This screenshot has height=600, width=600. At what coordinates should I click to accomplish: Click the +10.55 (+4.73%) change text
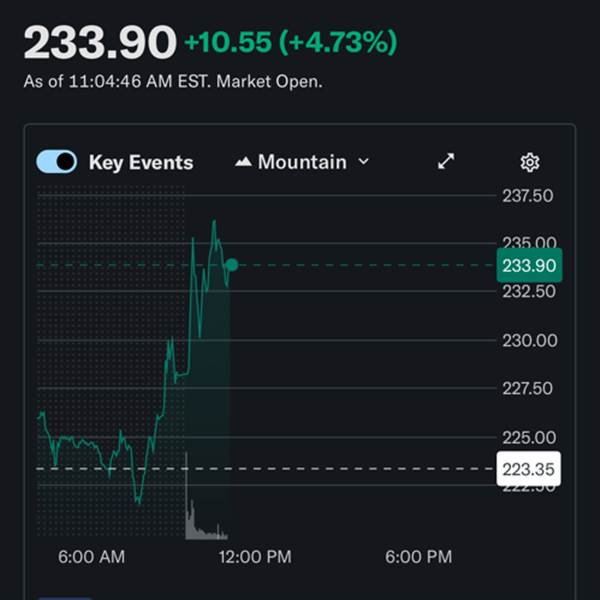pyautogui.click(x=290, y=43)
